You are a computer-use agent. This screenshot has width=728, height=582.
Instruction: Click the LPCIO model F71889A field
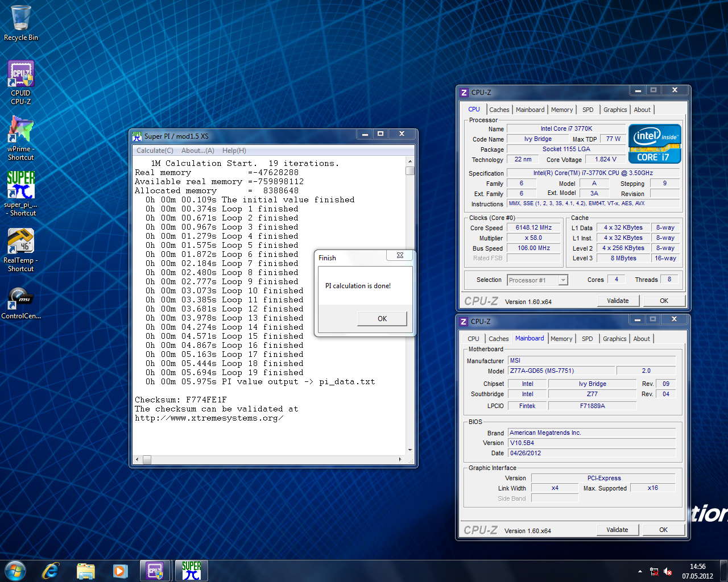(x=593, y=406)
